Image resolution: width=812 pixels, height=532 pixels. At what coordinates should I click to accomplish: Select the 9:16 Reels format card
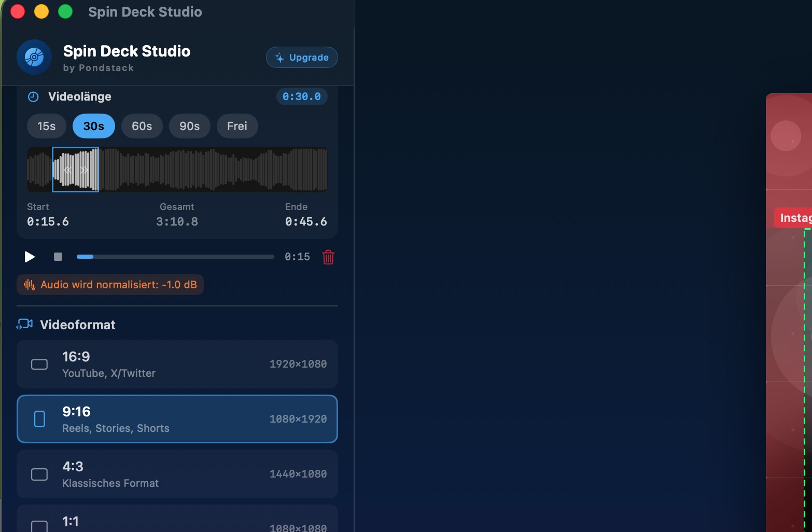click(x=177, y=419)
